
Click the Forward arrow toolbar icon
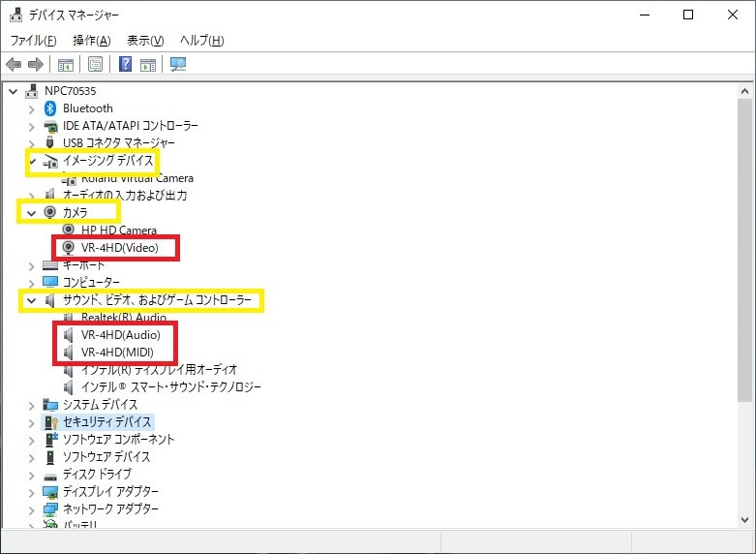35,64
